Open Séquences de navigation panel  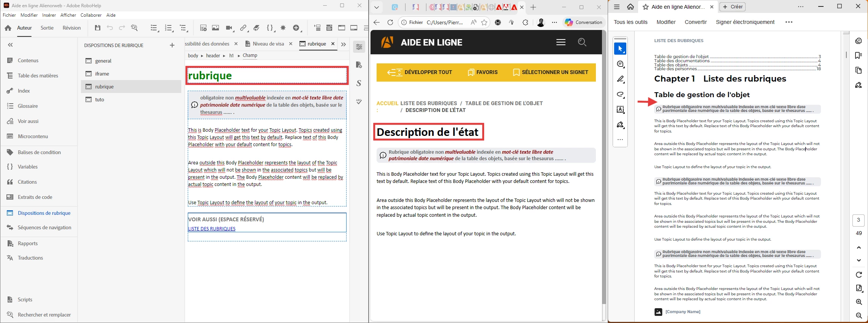click(x=44, y=227)
